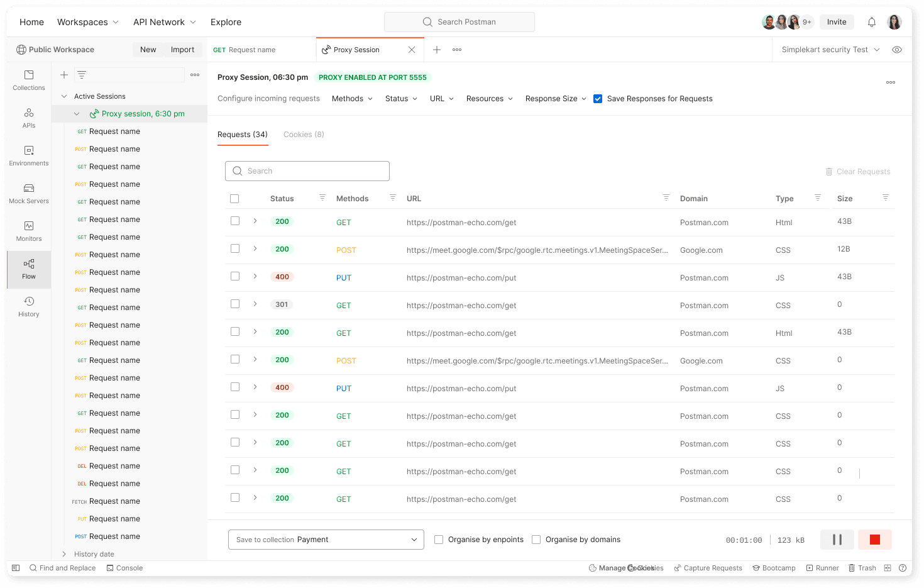Open the URL filter dropdown

[x=442, y=99]
